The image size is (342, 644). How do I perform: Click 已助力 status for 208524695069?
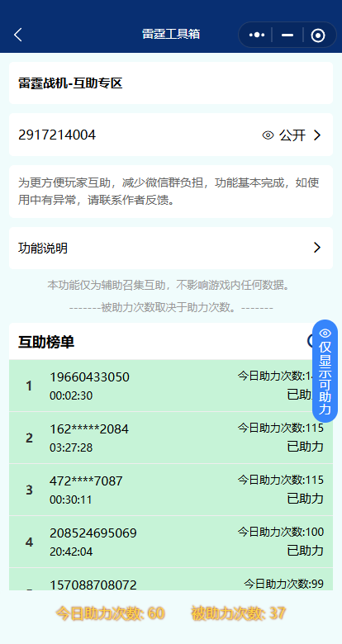tap(306, 551)
